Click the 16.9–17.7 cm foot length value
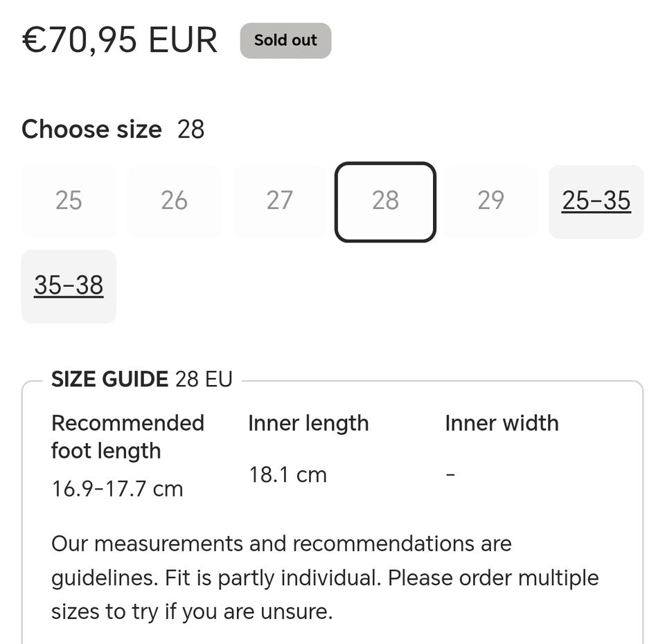Viewport: 665px width, 644px height. (x=117, y=489)
